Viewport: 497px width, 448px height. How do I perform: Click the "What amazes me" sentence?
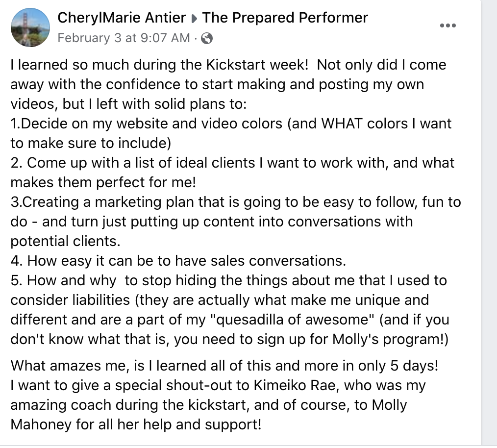coord(224,366)
